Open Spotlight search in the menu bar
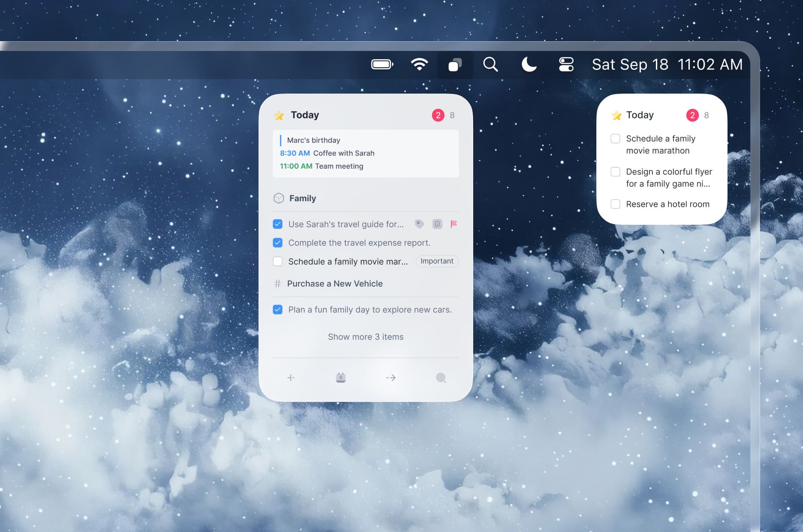803x532 pixels. click(490, 64)
